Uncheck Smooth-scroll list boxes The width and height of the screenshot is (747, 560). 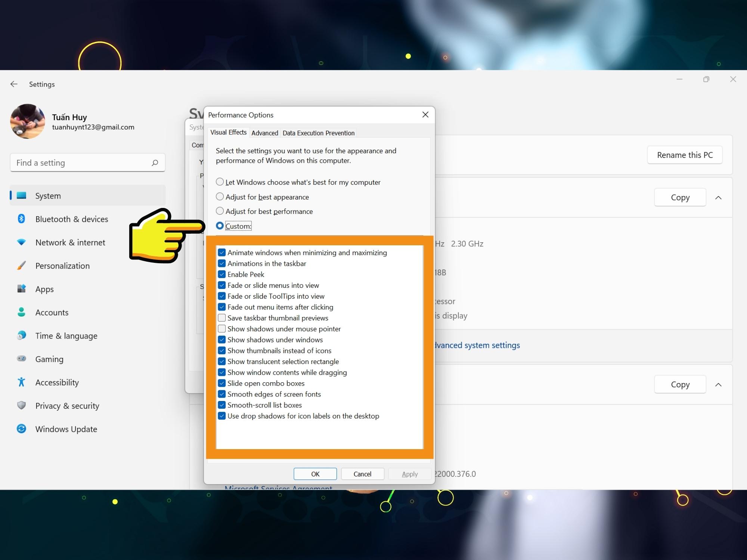click(x=222, y=405)
